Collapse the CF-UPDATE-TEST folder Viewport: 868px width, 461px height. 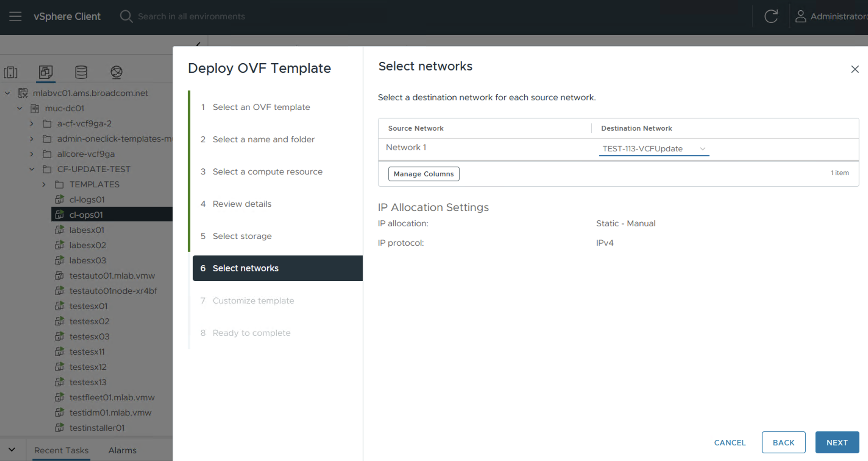pos(32,169)
